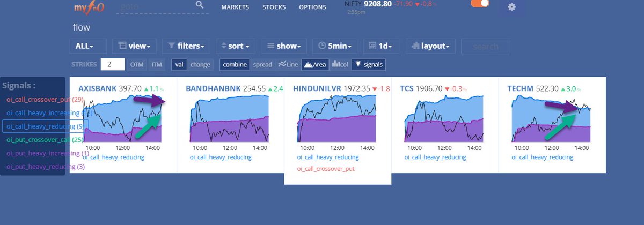
Task: Click the filters funnel icon
Action: 172,46
